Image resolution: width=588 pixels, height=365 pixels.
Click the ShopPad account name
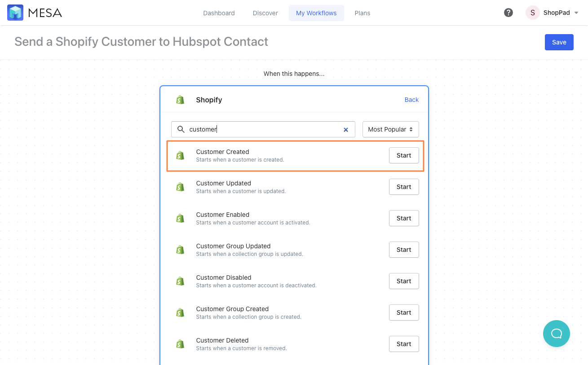(x=557, y=13)
